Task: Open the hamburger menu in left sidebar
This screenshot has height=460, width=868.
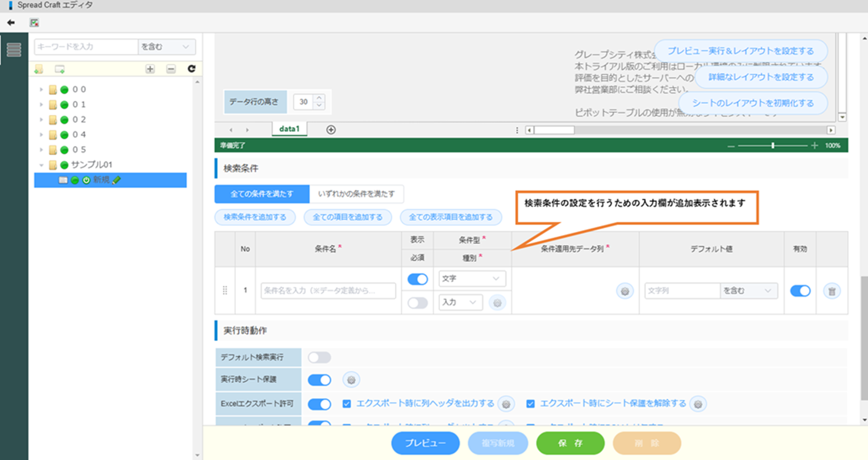Action: click(14, 50)
